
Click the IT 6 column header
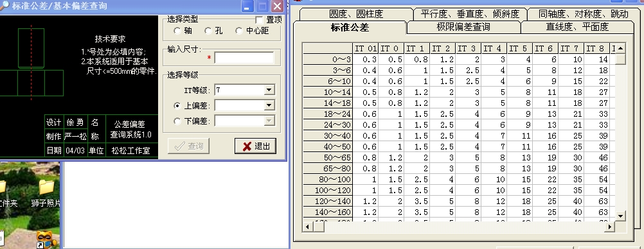click(546, 48)
